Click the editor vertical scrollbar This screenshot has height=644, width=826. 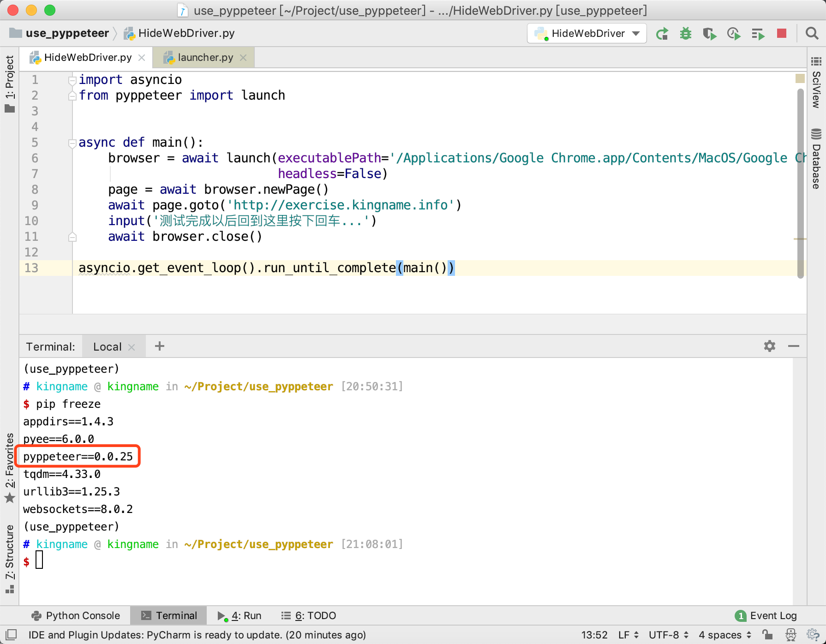(x=801, y=185)
